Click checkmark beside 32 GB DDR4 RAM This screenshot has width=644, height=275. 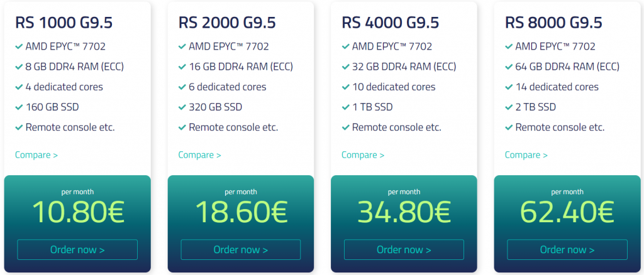[x=345, y=67]
